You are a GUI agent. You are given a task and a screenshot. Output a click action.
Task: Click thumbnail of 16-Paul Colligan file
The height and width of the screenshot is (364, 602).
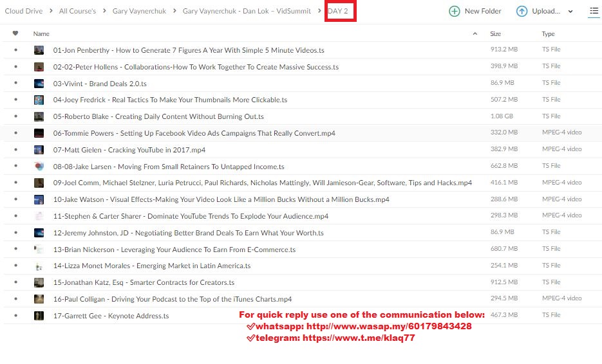point(39,299)
